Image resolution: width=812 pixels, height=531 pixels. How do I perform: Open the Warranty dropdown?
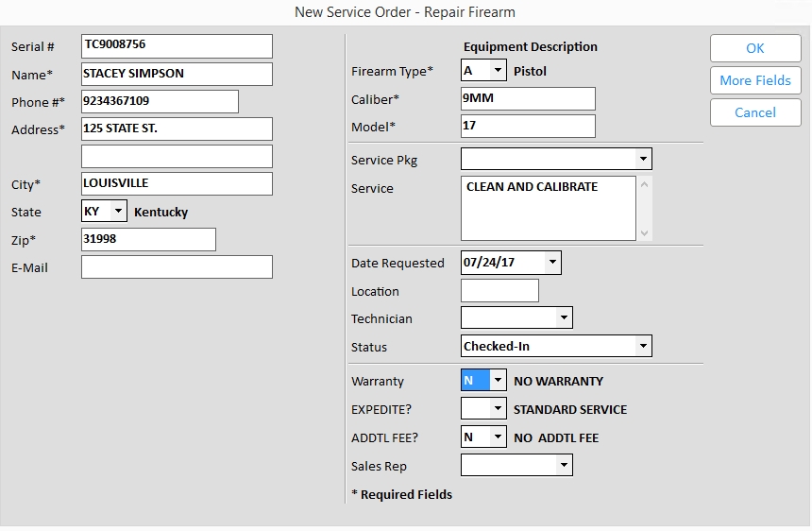coord(498,381)
